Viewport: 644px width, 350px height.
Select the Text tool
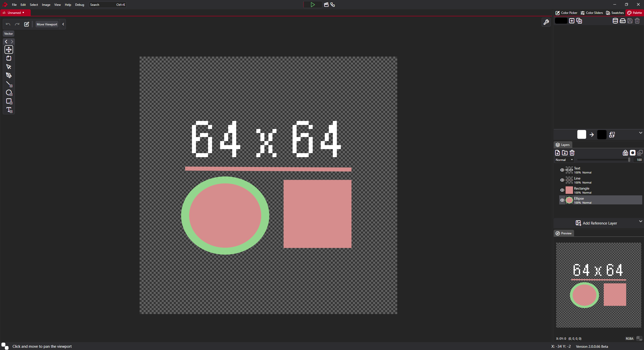tap(9, 110)
